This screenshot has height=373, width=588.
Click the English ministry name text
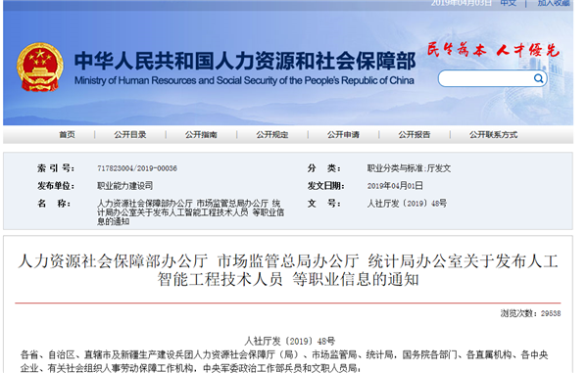[244, 81]
